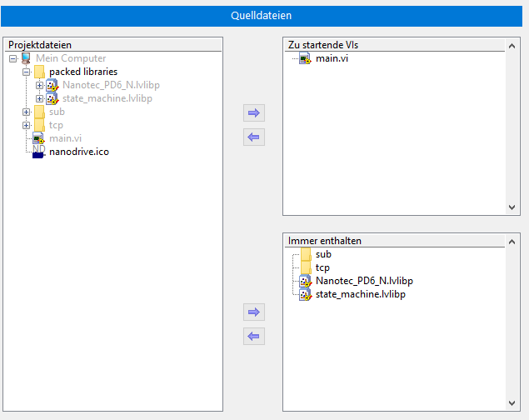Click the nanodrive.ico file icon

[x=39, y=152]
